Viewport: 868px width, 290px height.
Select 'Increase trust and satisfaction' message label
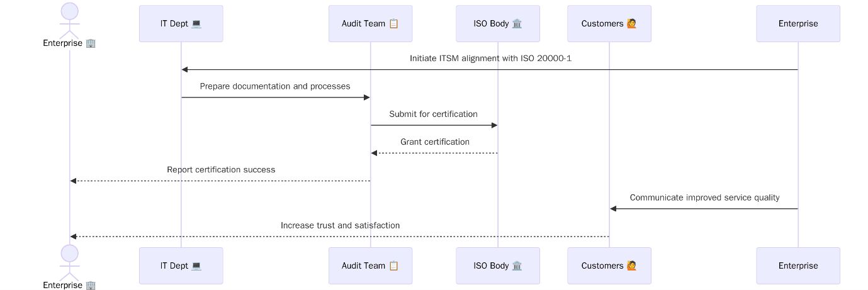[x=341, y=225]
